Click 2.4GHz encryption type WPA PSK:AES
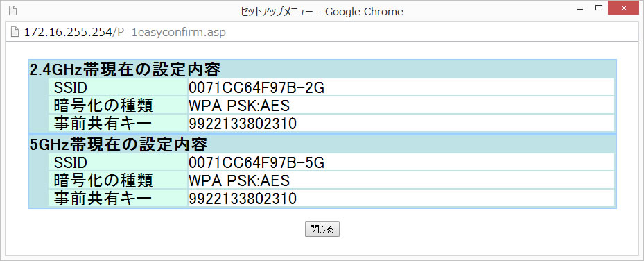The width and height of the screenshot is (644, 261). pos(239,106)
